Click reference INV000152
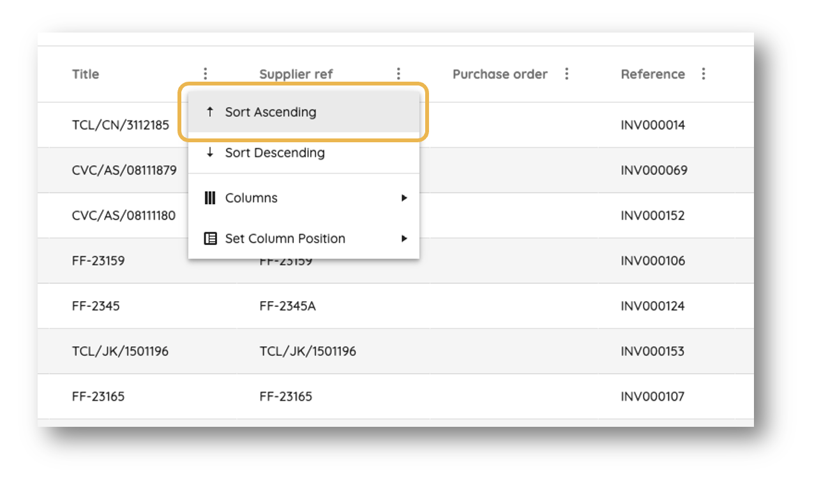This screenshot has height=504, width=821. tap(652, 216)
